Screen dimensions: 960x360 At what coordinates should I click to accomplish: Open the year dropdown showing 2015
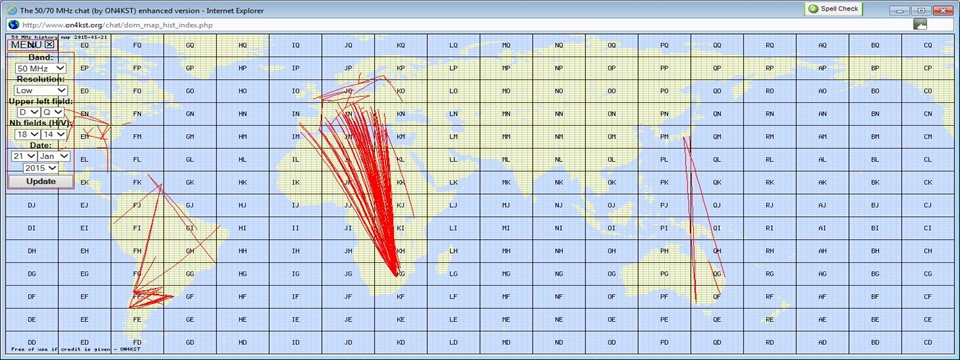tap(40, 168)
